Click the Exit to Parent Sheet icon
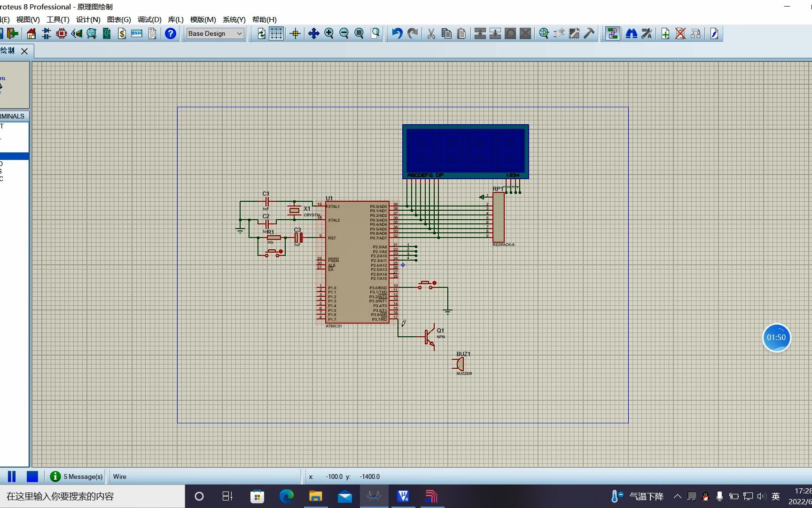The height and width of the screenshot is (508, 812). (x=695, y=33)
